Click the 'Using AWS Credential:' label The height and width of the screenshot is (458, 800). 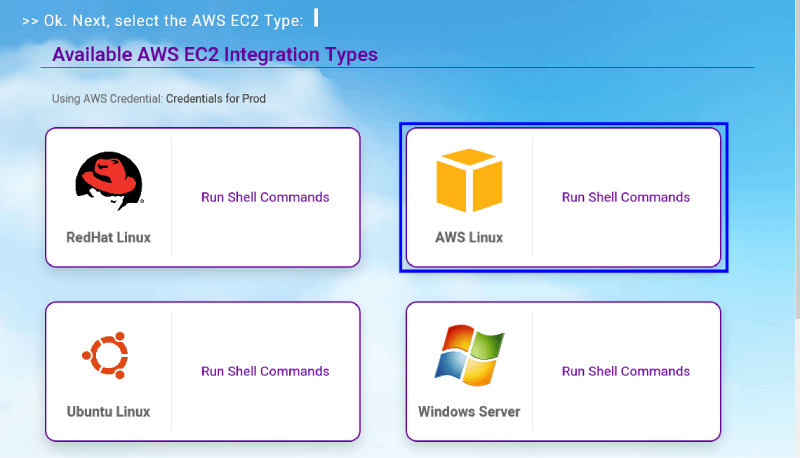107,98
